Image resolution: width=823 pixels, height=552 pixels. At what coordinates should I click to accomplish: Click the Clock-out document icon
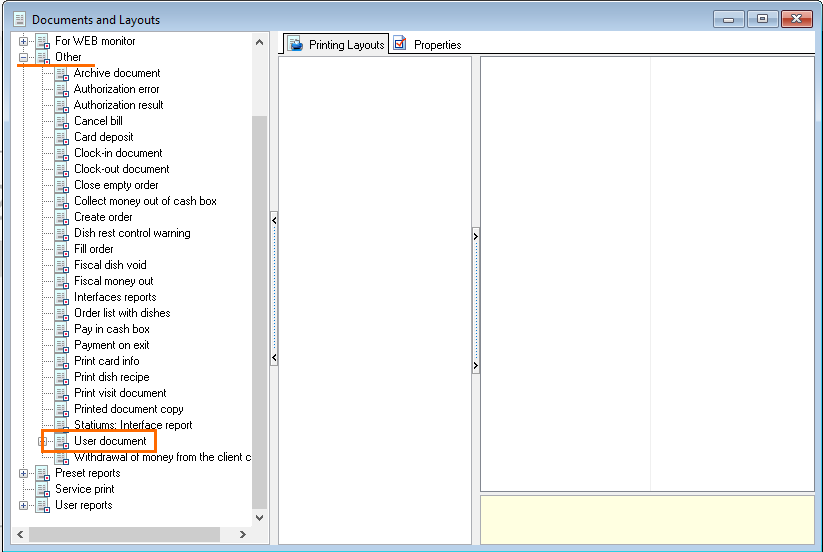click(62, 170)
